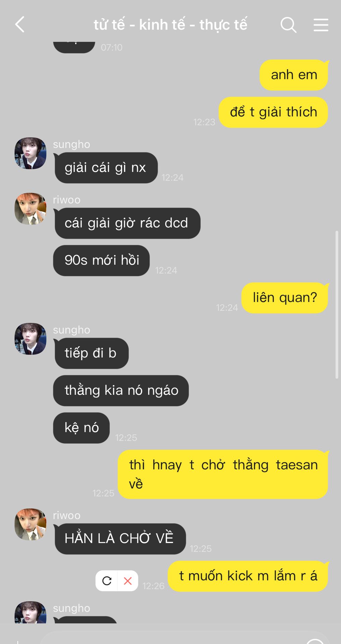Tap the 'kệ nó' message bubble
The image size is (341, 644).
(81, 428)
